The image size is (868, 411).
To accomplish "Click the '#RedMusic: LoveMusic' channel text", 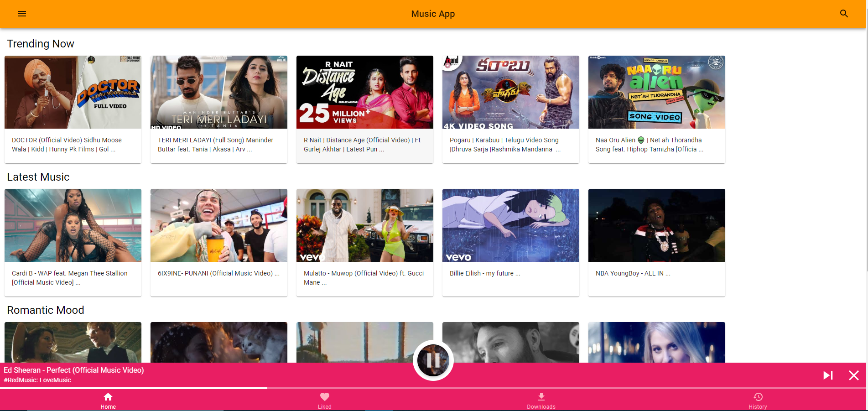I will pos(37,380).
